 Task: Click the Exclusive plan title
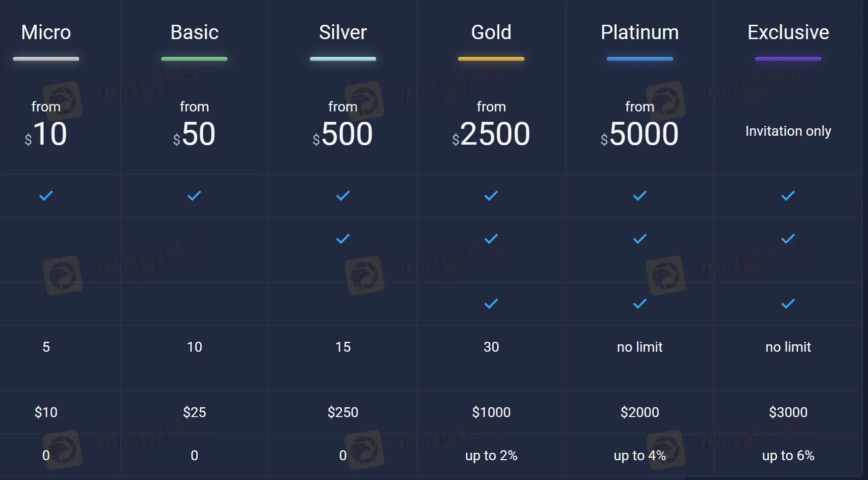coord(788,33)
